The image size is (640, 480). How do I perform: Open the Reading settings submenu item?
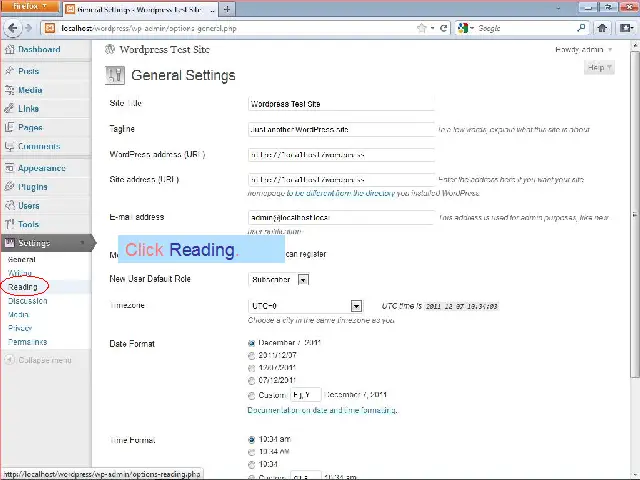(23, 287)
